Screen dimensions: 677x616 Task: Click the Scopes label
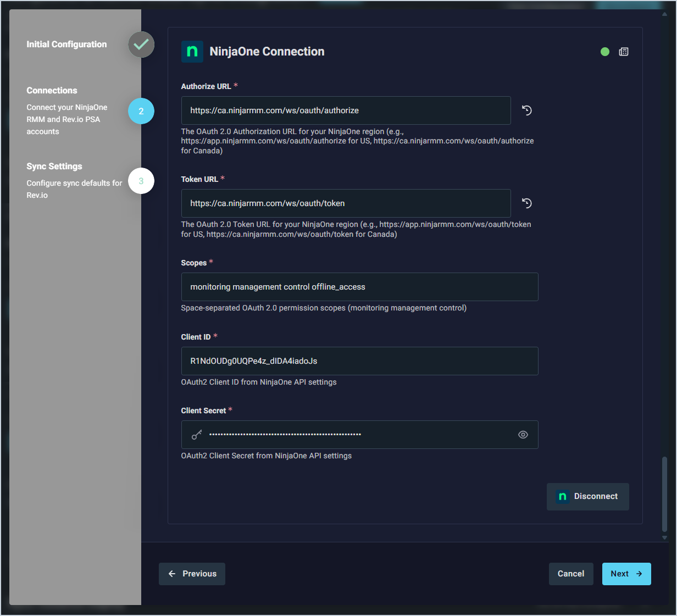pos(194,263)
